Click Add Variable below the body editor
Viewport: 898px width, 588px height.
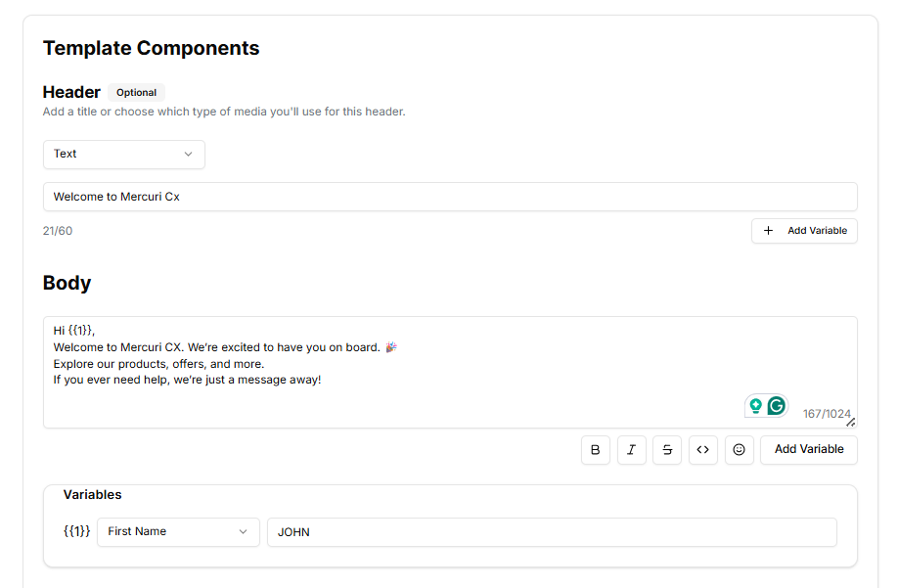tap(809, 450)
